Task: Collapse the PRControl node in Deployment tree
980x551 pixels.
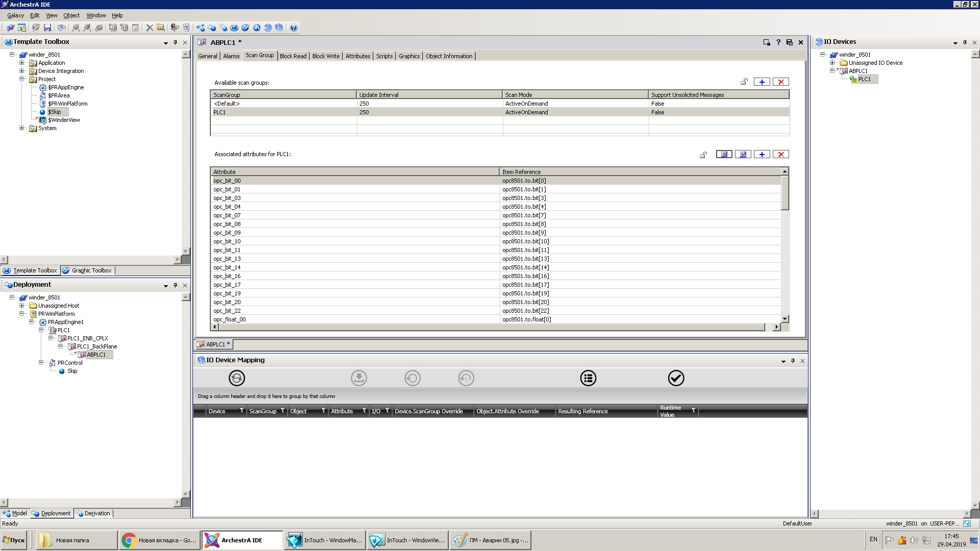Action: pos(41,363)
